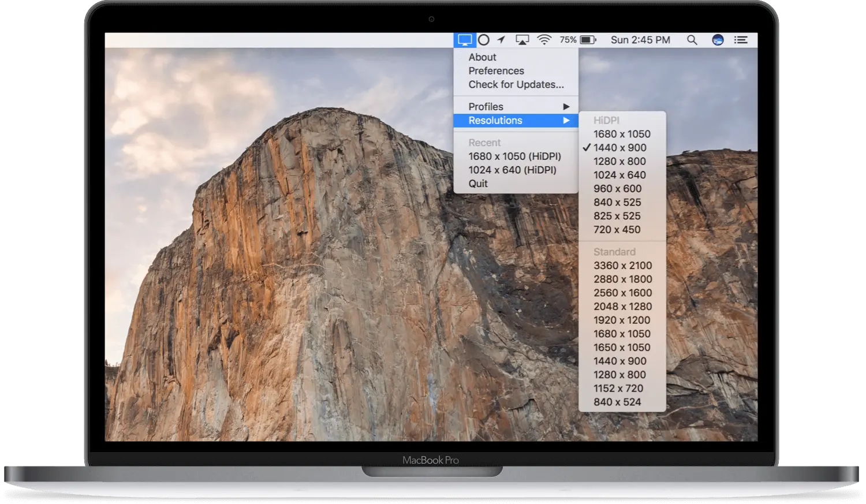866x504 pixels.
Task: Open the Wi-Fi status menu
Action: [x=544, y=40]
